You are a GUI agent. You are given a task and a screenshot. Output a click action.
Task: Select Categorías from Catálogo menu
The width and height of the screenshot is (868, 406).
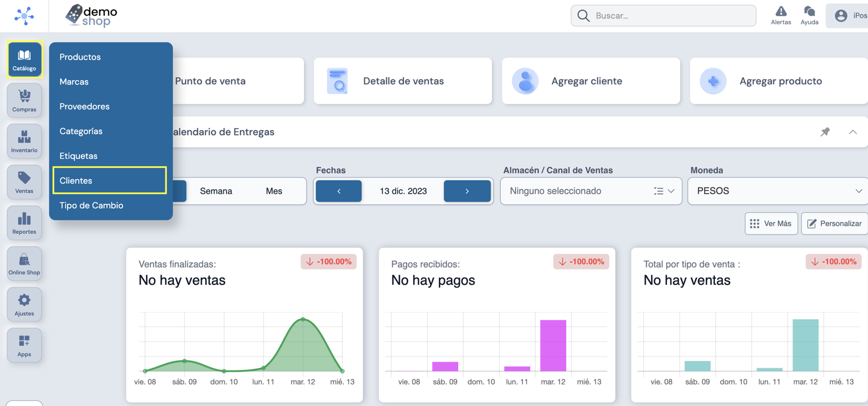(110, 131)
